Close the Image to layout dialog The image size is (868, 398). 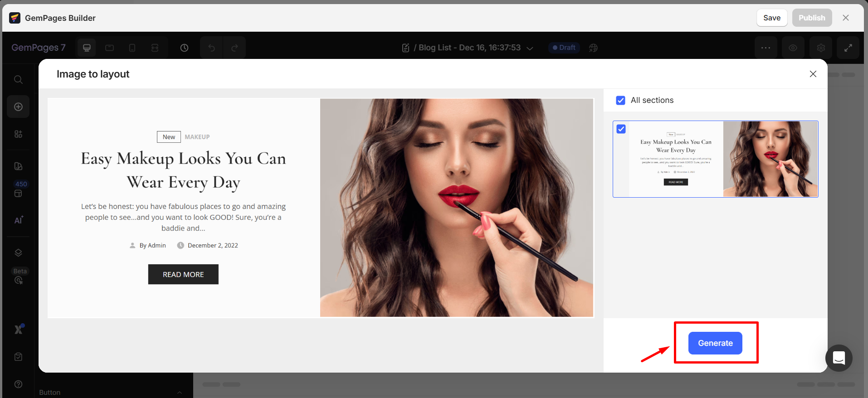(x=813, y=74)
